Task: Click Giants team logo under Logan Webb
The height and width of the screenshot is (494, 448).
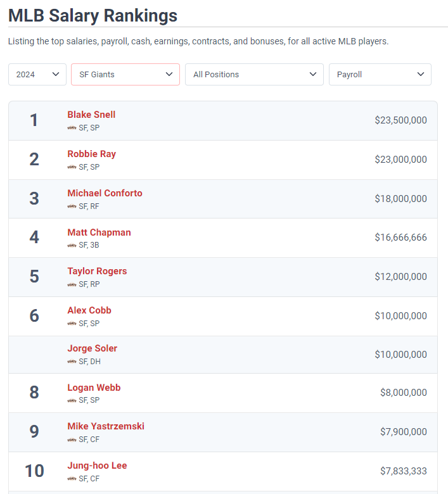Action: click(x=72, y=401)
